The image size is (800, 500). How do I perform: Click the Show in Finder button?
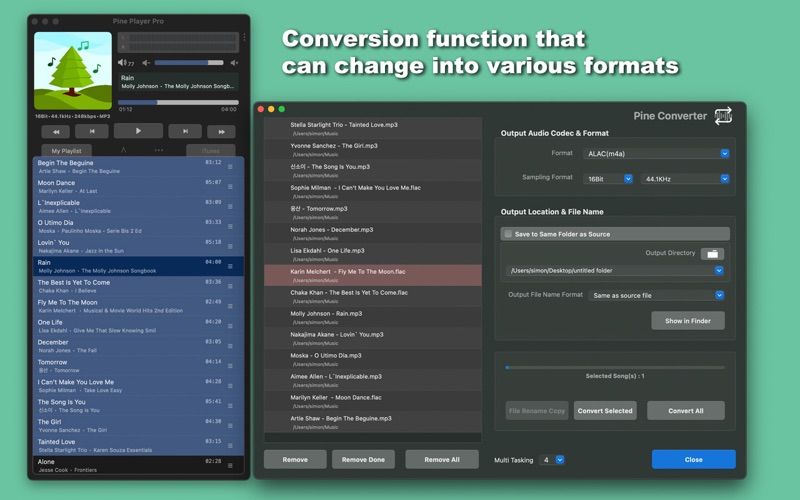[688, 321]
